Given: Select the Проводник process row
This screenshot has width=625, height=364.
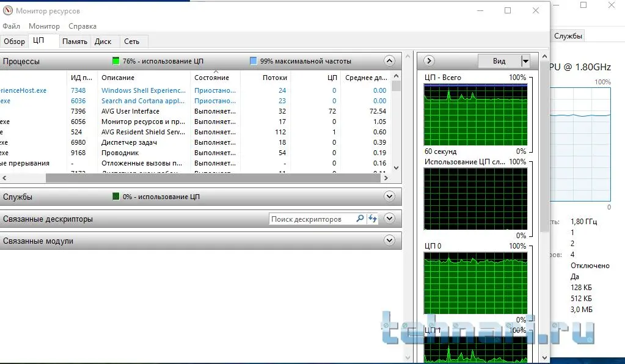Looking at the screenshot, I should pos(196,153).
